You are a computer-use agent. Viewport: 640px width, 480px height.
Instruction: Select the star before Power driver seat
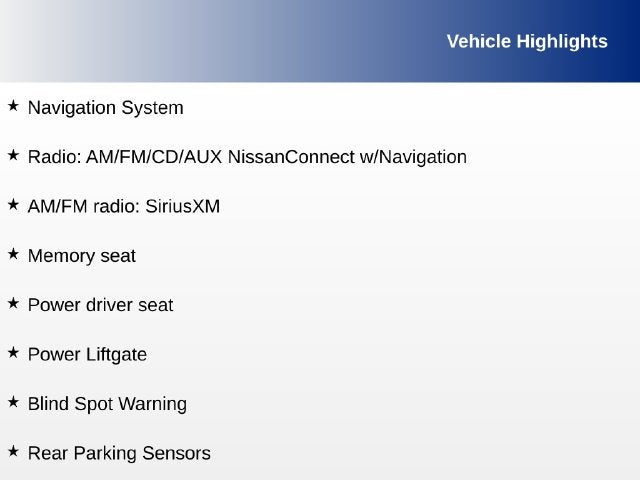coord(13,303)
